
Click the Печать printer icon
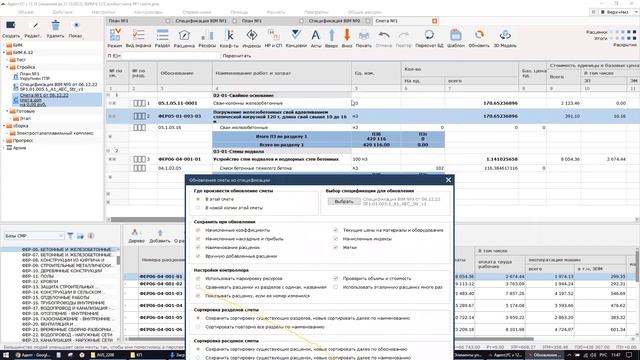(x=363, y=35)
